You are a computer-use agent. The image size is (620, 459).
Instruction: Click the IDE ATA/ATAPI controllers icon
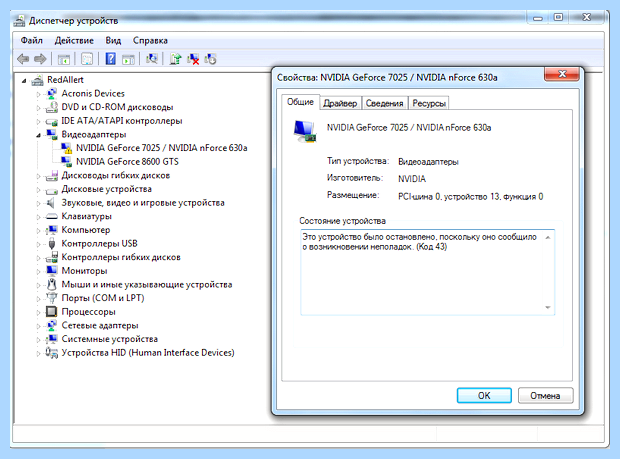click(x=52, y=121)
